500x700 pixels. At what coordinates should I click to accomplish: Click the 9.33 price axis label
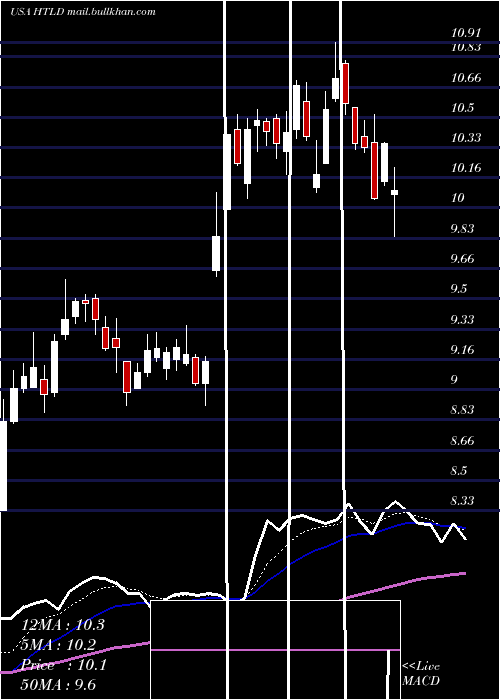click(x=462, y=320)
